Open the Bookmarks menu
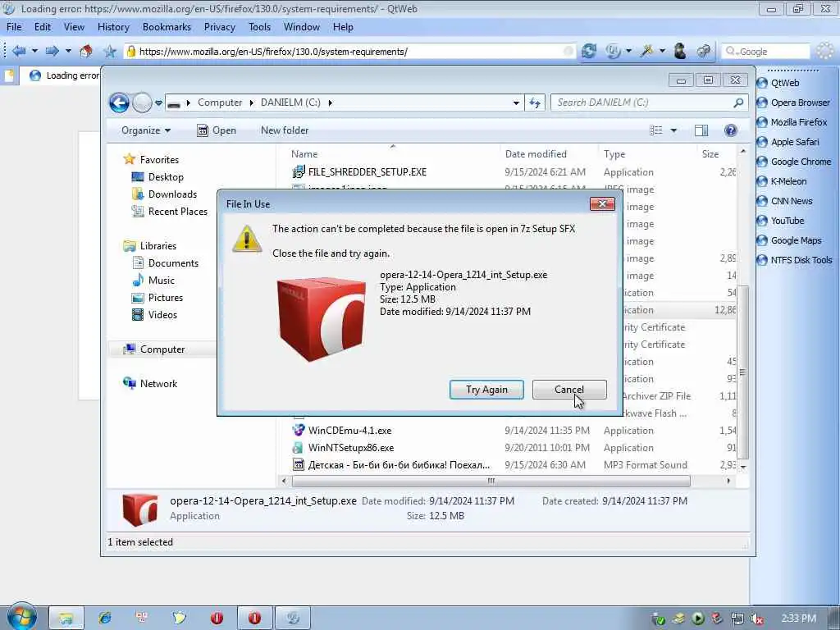The width and height of the screenshot is (840, 630). [167, 27]
